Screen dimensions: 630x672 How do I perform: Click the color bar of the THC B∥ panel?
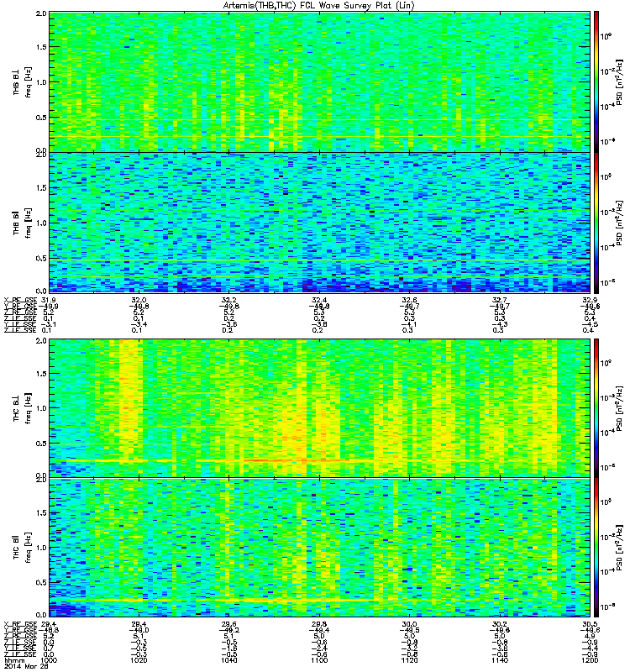pyautogui.click(x=596, y=548)
